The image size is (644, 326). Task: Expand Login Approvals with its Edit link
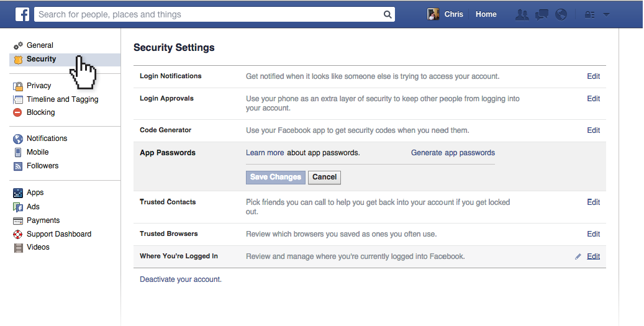(593, 99)
